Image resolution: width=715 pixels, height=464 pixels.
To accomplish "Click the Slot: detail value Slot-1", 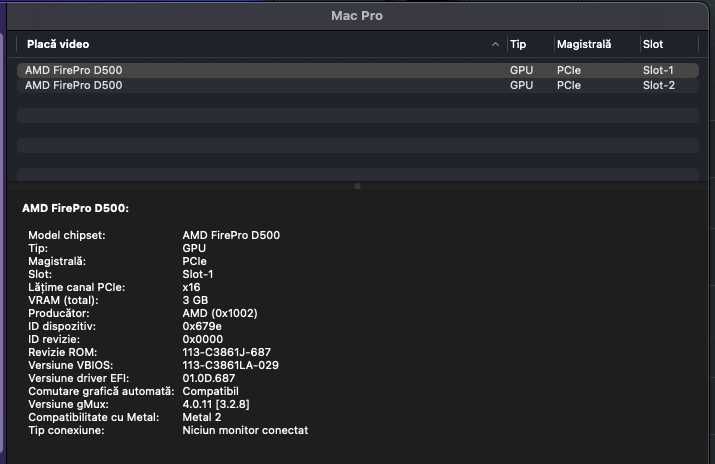I will coord(198,274).
